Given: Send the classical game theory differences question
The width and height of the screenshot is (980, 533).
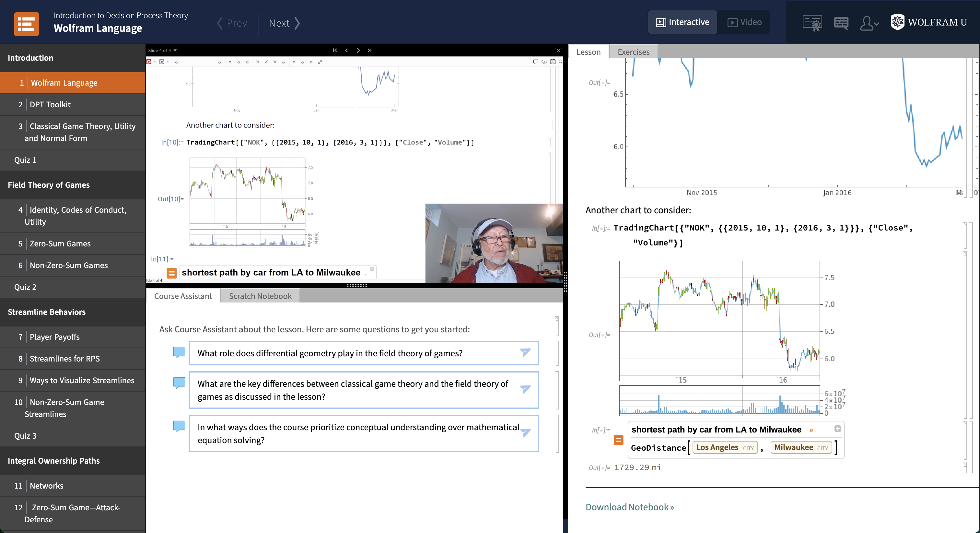Looking at the screenshot, I should [x=525, y=389].
